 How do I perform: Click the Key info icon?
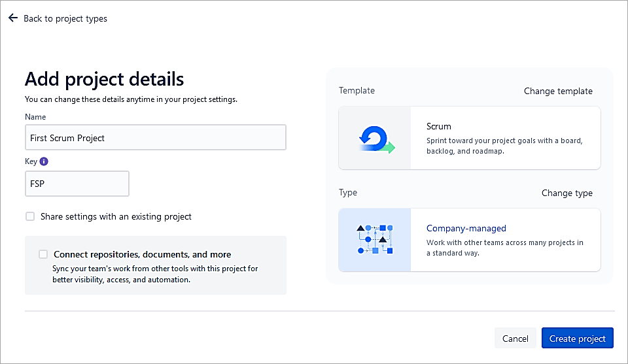44,161
